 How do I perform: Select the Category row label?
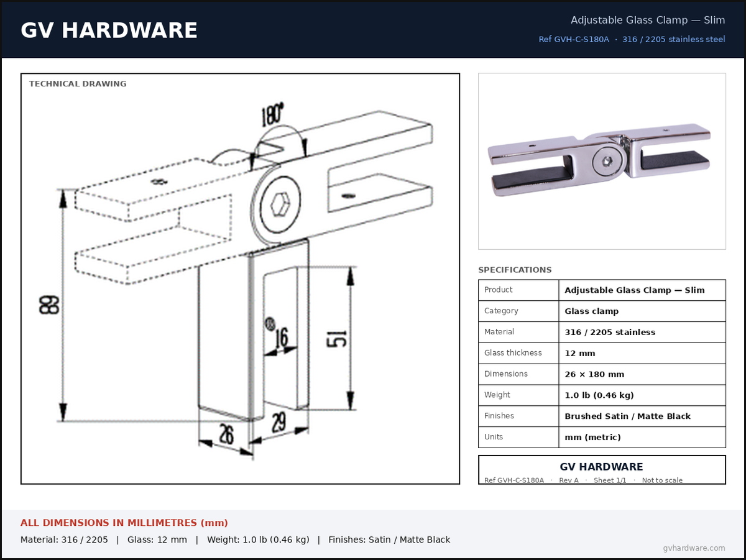[x=501, y=311]
